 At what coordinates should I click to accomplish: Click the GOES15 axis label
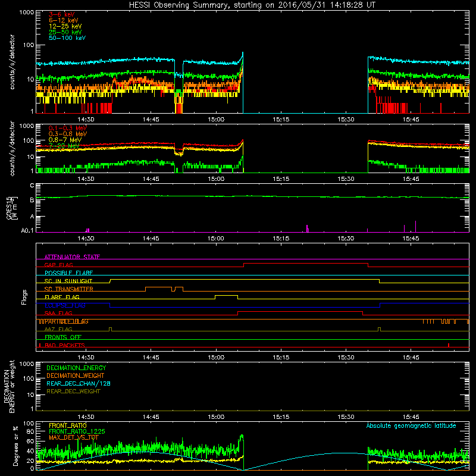coord(12,208)
